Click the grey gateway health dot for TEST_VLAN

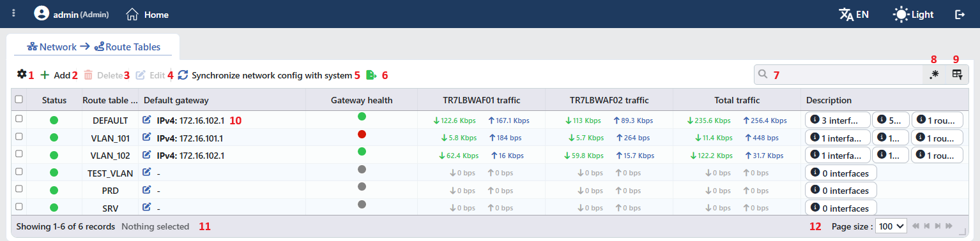click(362, 169)
